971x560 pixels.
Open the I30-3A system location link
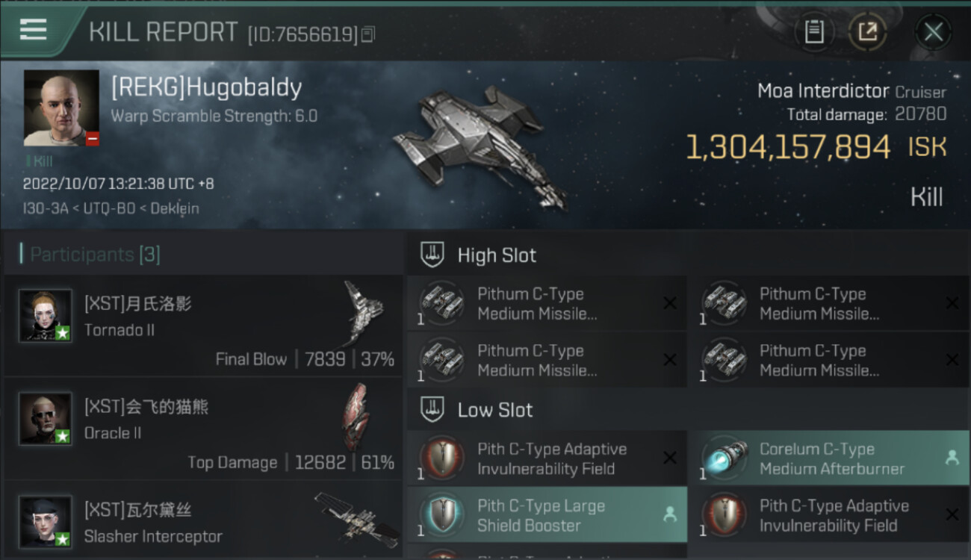pyautogui.click(x=46, y=208)
